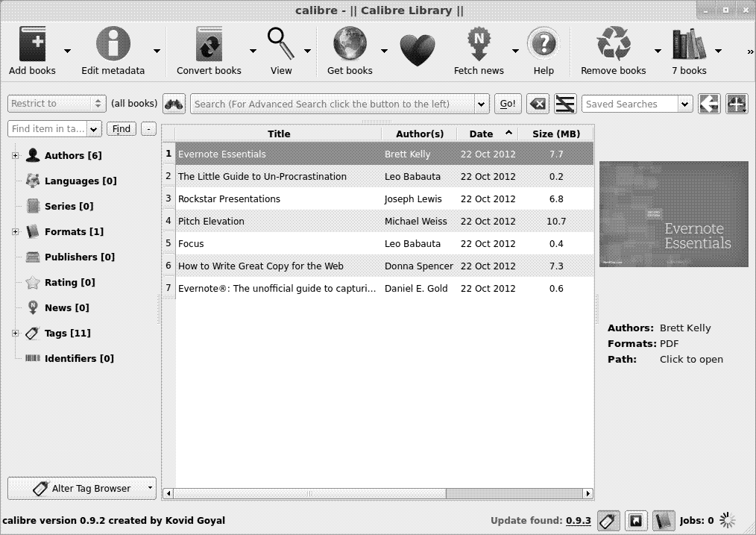Click the 7 books library icon
This screenshot has height=535, width=756.
click(x=689, y=44)
